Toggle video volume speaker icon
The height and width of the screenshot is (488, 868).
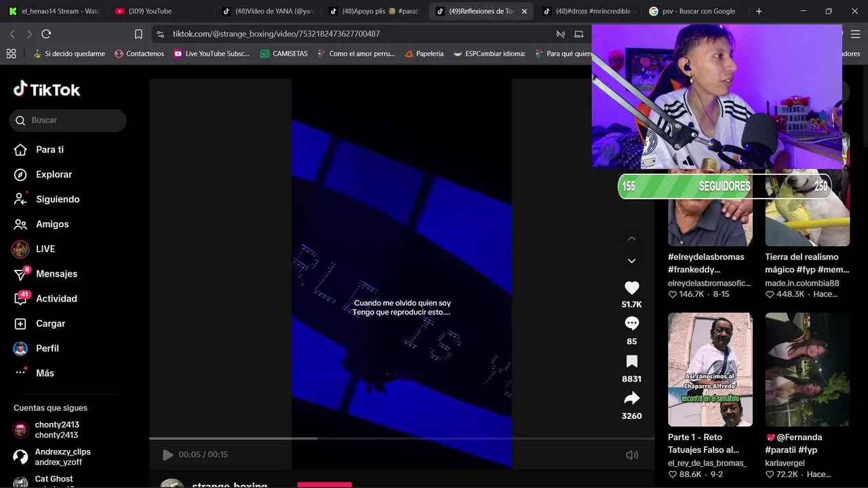pos(632,455)
